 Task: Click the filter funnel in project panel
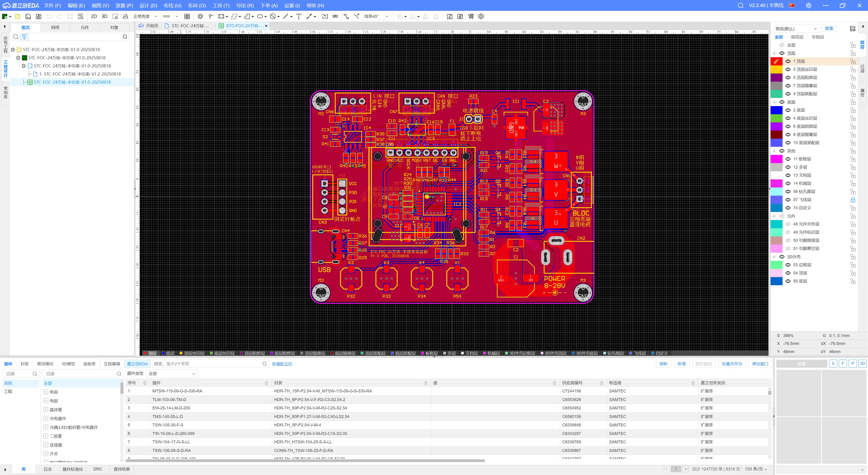click(x=24, y=37)
